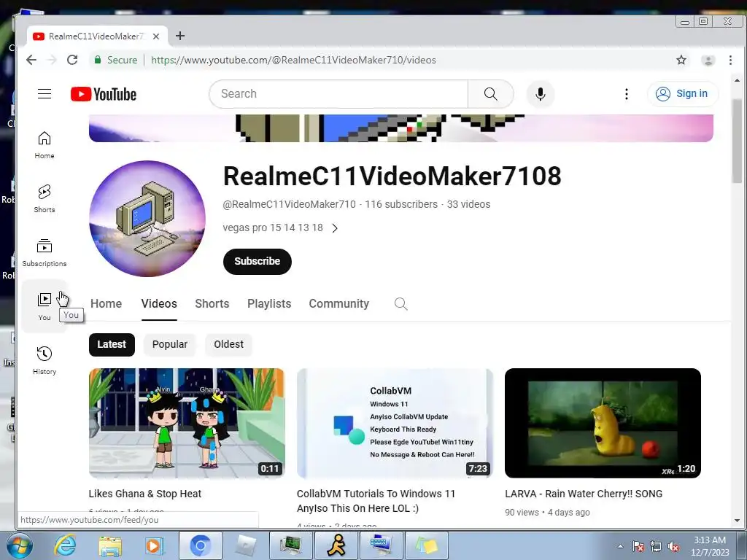Viewport: 747px width, 560px height.
Task: Click the RealmeC11VideoMaker7108 channel name
Action: point(392,176)
